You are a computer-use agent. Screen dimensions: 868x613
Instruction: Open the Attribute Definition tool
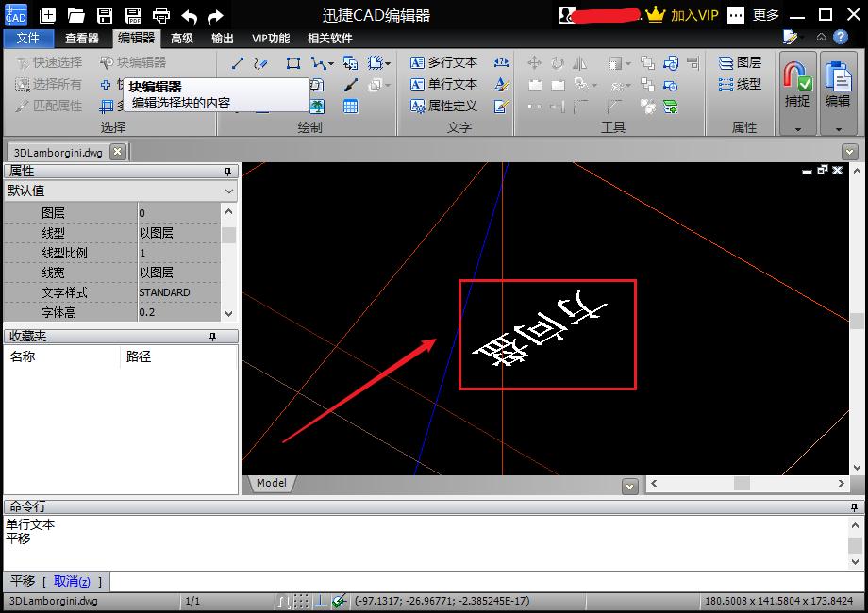443,106
